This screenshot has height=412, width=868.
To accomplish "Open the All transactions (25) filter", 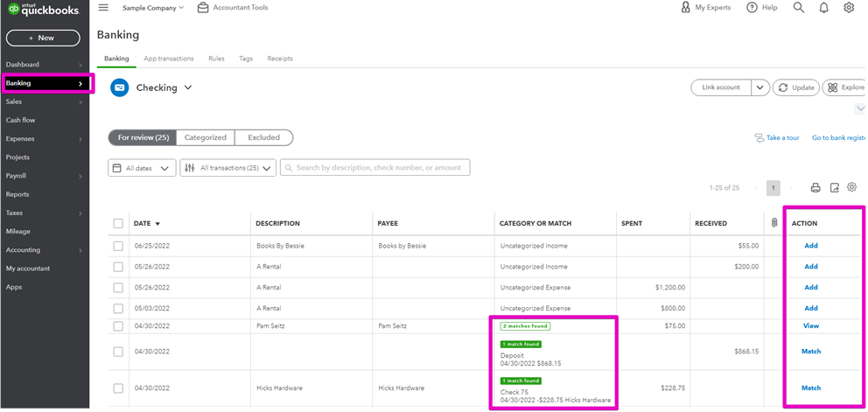I will [x=228, y=168].
